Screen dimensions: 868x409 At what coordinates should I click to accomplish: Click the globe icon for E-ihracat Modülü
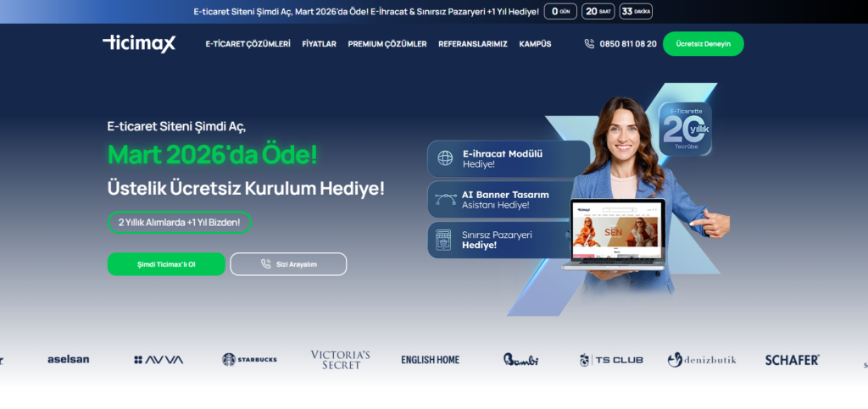[x=445, y=158]
